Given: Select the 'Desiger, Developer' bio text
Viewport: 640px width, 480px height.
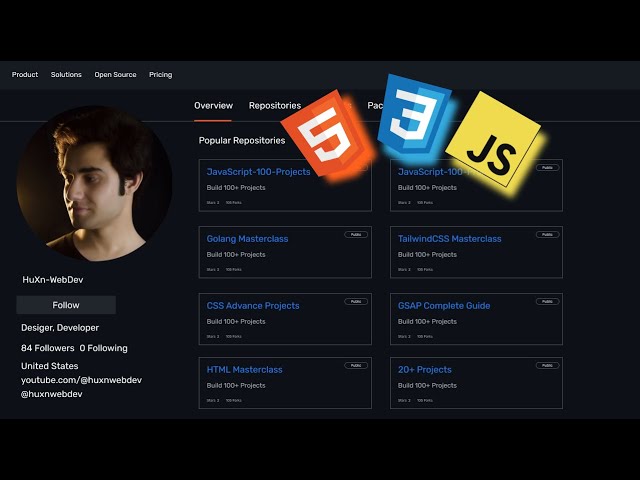Looking at the screenshot, I should point(60,328).
